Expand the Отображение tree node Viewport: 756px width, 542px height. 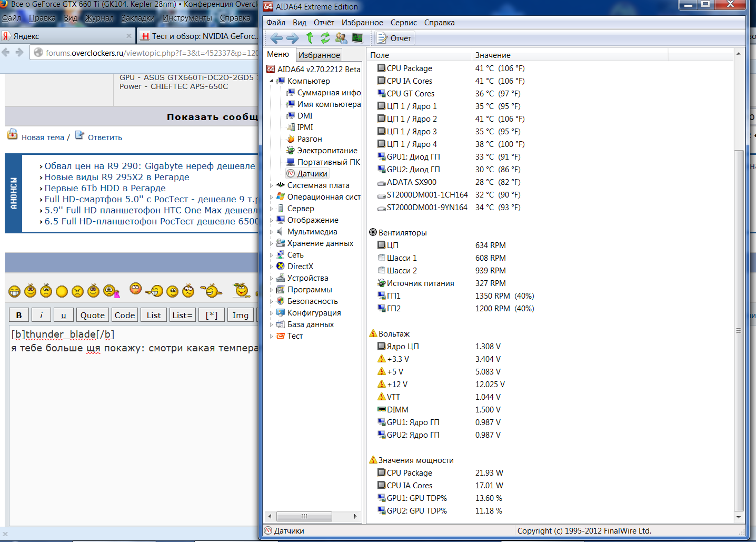[272, 220]
